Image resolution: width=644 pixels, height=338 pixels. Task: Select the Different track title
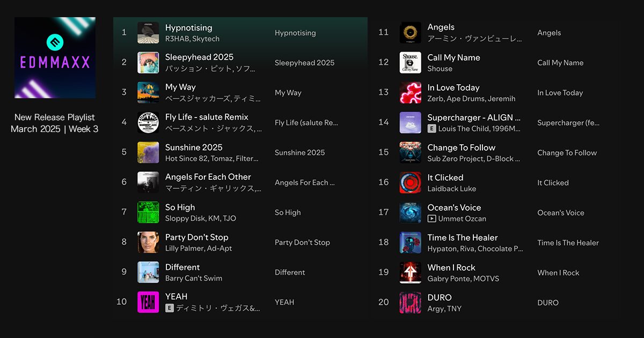pyautogui.click(x=182, y=267)
